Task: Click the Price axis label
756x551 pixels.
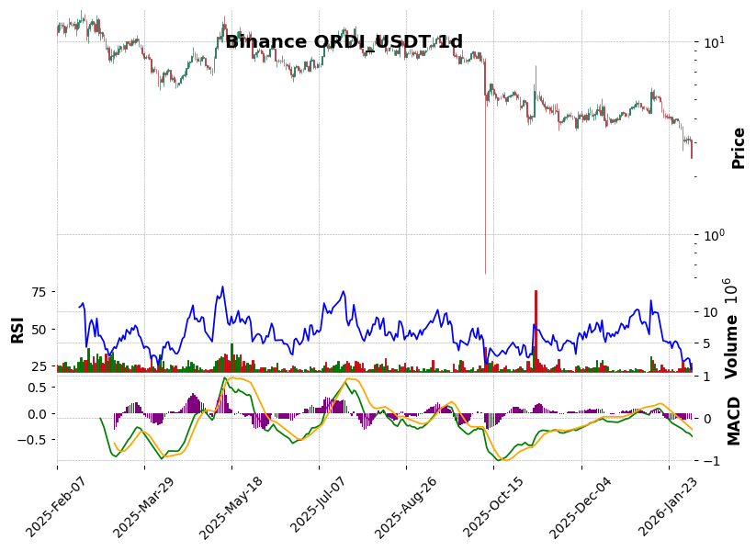Action: (739, 149)
